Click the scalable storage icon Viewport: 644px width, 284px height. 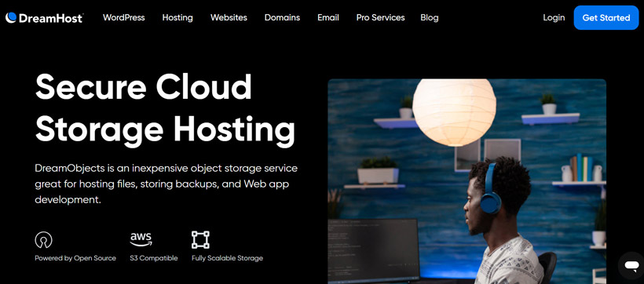tap(200, 240)
